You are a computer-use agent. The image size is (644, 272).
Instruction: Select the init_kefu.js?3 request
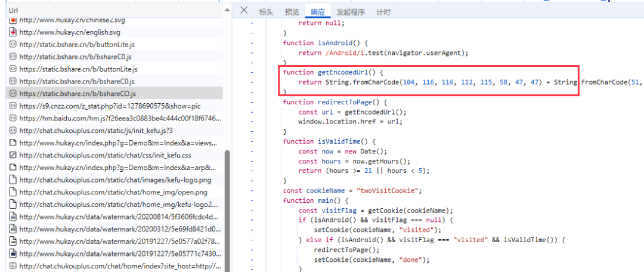(x=114, y=130)
